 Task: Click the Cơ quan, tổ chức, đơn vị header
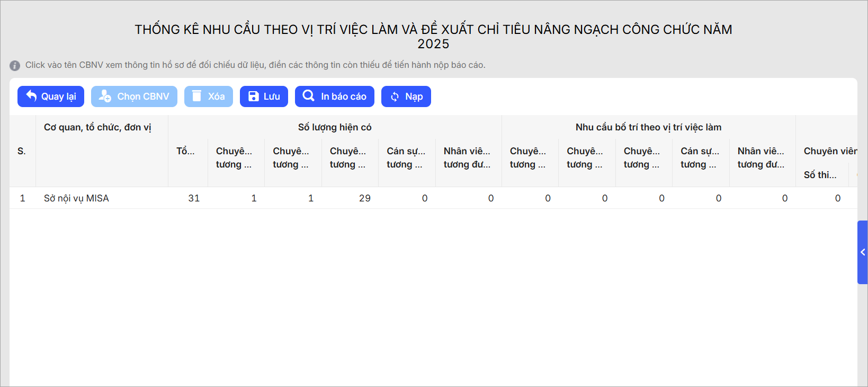pyautogui.click(x=97, y=127)
